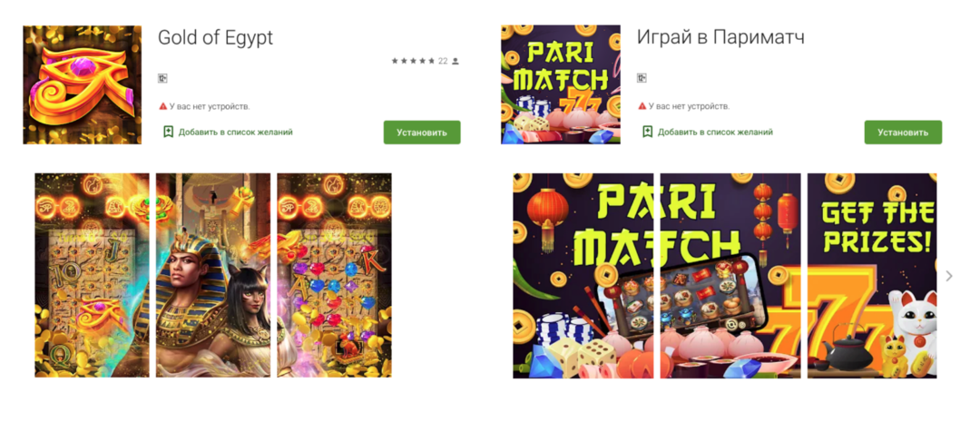Open the Pari Match app icon
The height and width of the screenshot is (422, 980).
click(561, 84)
